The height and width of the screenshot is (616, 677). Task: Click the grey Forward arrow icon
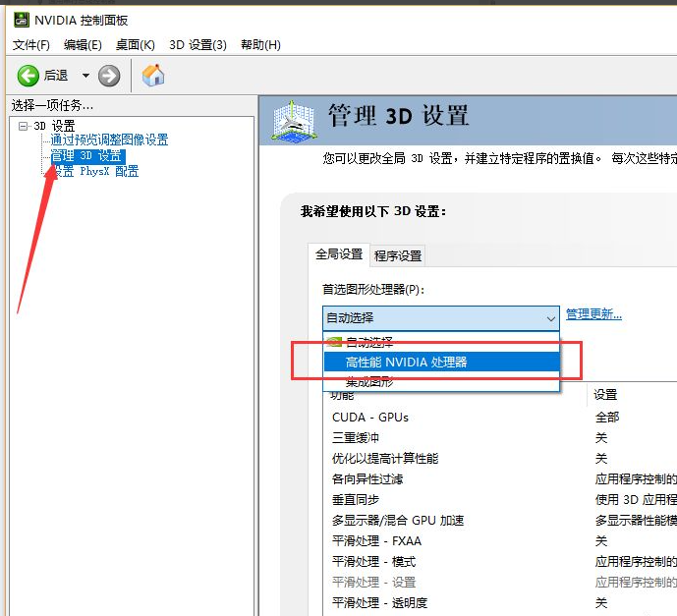109,76
